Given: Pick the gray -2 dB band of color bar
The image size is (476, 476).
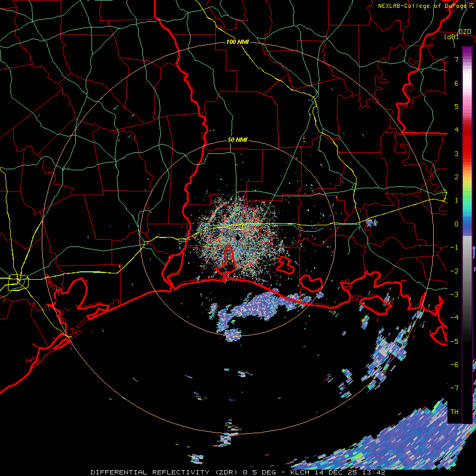Looking at the screenshot, I should pos(467,271).
